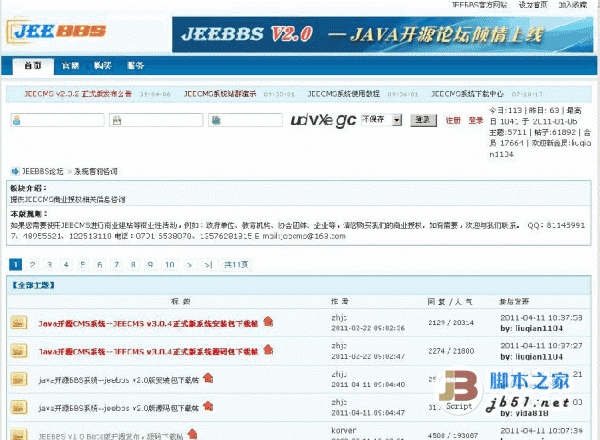Image resolution: width=600 pixels, height=440 pixels.
Task: Open the 官網 navigation item
Action: pyautogui.click(x=70, y=66)
